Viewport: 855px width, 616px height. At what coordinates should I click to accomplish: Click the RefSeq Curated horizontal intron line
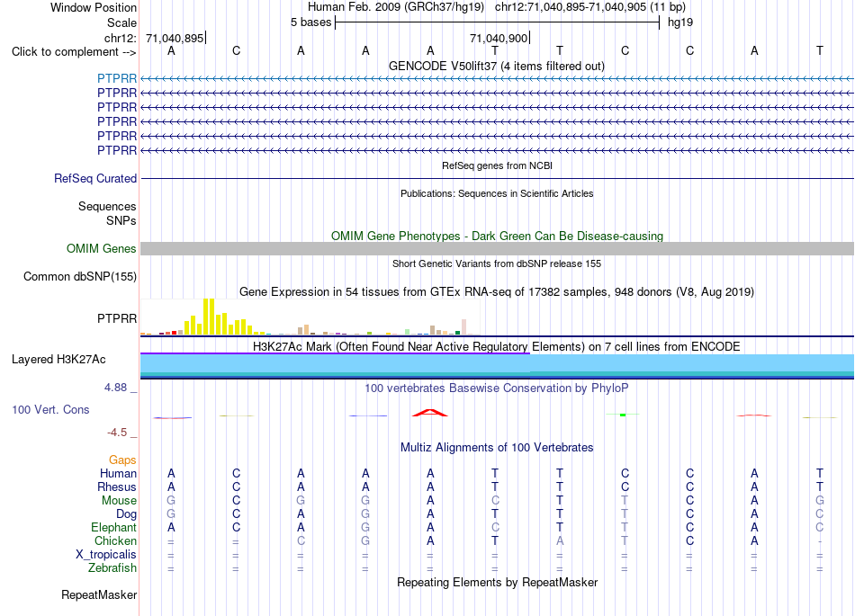(x=497, y=178)
